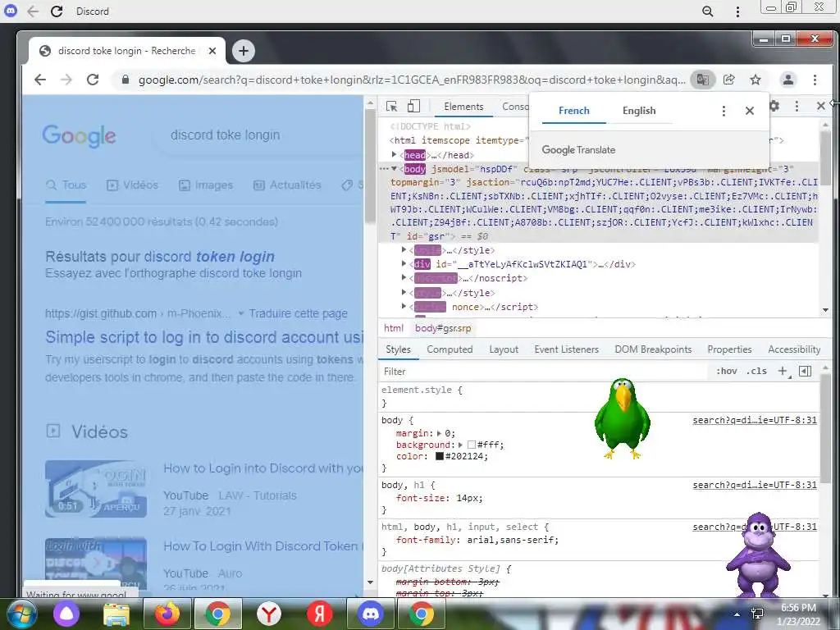Go back in the outer Discord window
This screenshot has height=630, width=840.
point(33,11)
